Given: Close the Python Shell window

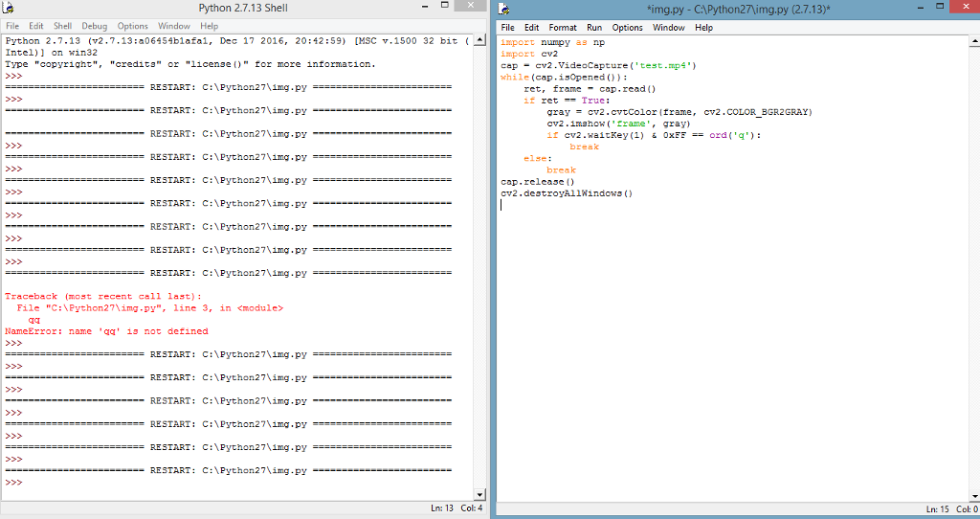Looking at the screenshot, I should pos(472,6).
